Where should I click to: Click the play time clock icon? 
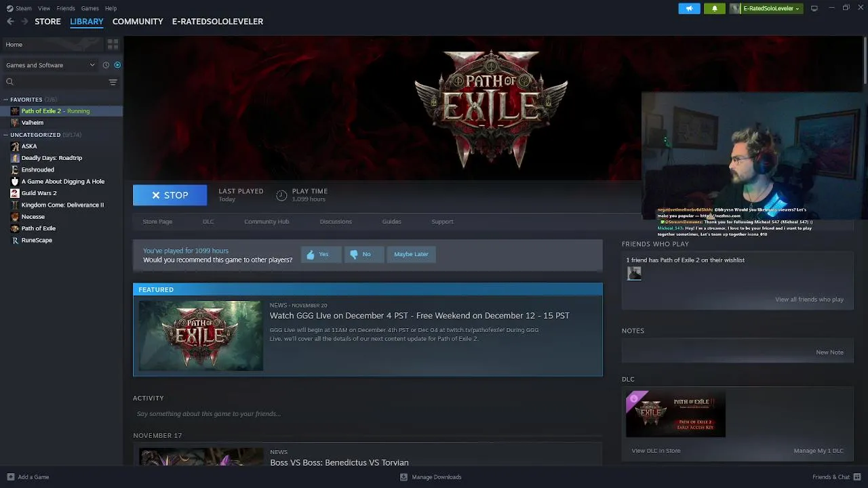[x=281, y=195]
